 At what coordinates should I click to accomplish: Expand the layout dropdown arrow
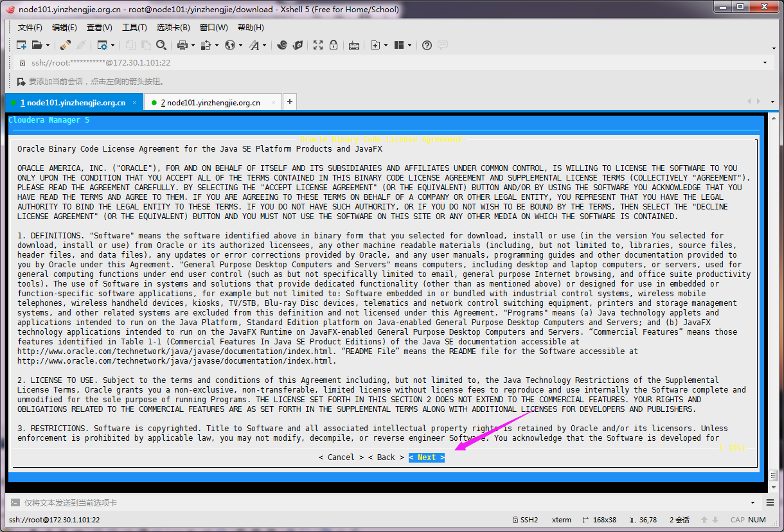click(409, 45)
